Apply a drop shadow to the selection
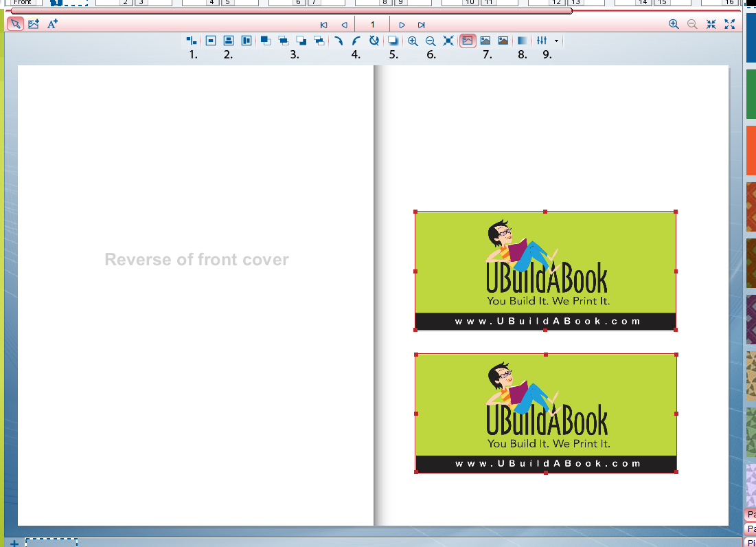The height and width of the screenshot is (547, 756). 393,41
